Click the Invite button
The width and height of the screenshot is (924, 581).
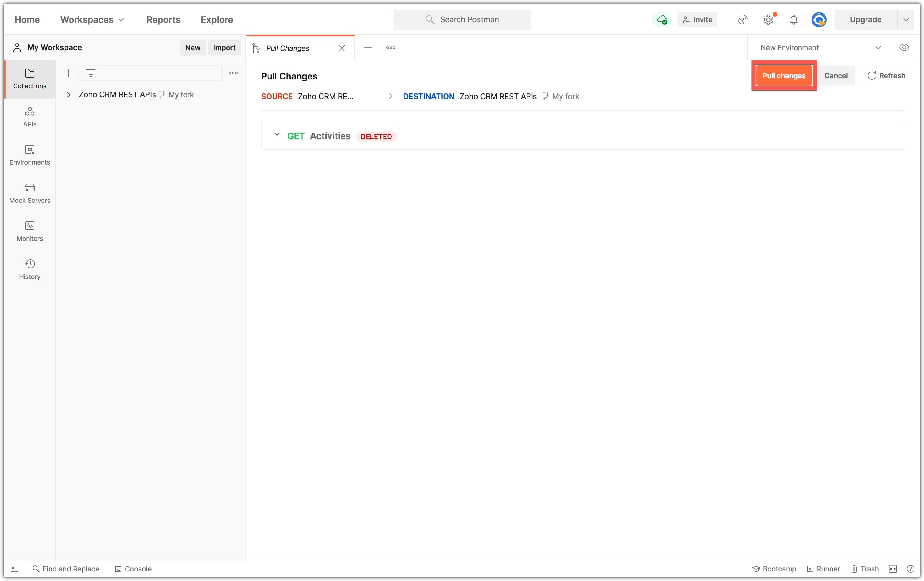697,20
